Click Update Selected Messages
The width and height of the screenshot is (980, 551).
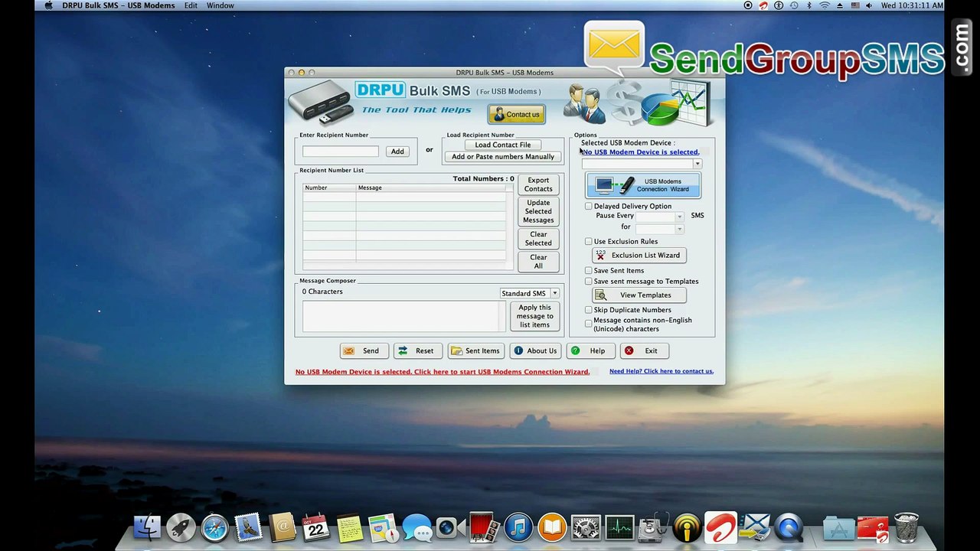(538, 211)
